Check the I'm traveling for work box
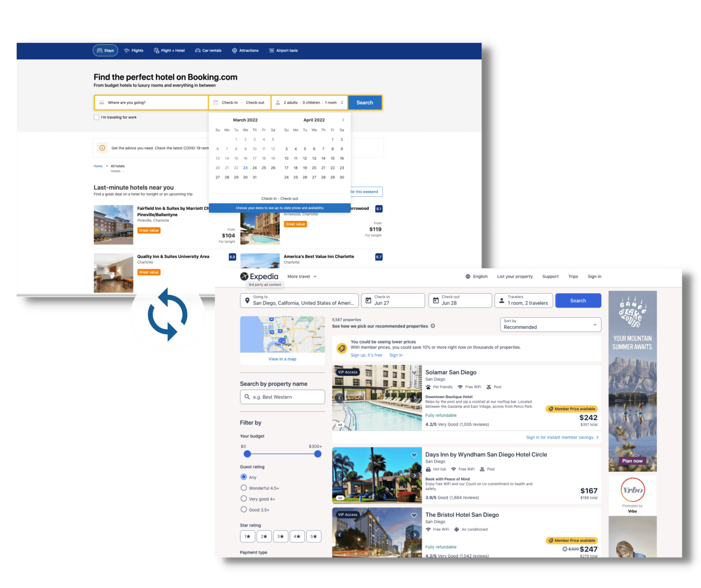701x588 pixels. tap(96, 117)
